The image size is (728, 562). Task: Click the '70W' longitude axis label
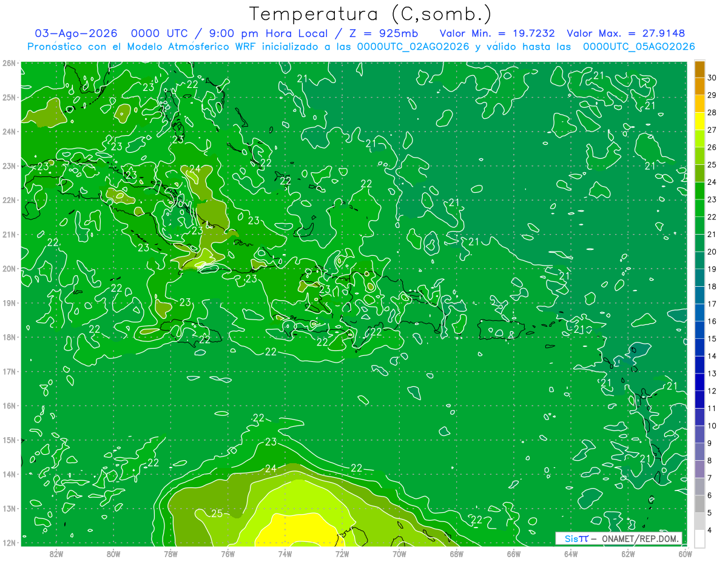(399, 553)
